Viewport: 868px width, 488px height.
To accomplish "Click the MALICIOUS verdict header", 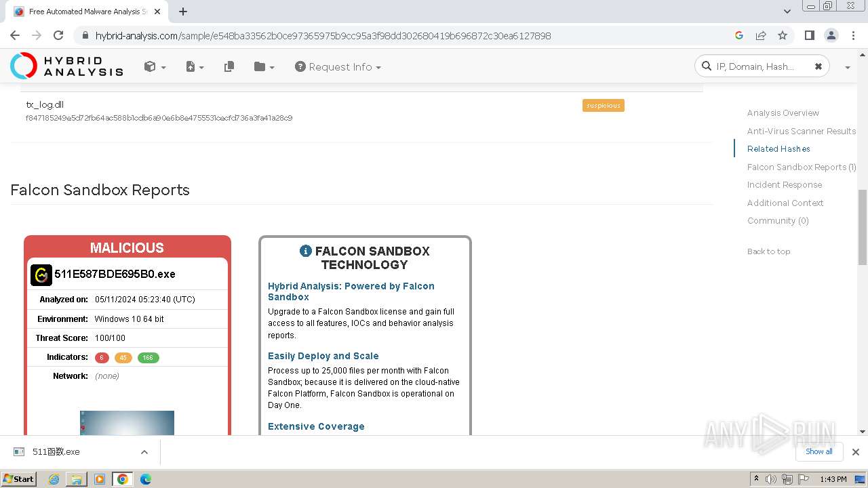I will [127, 247].
